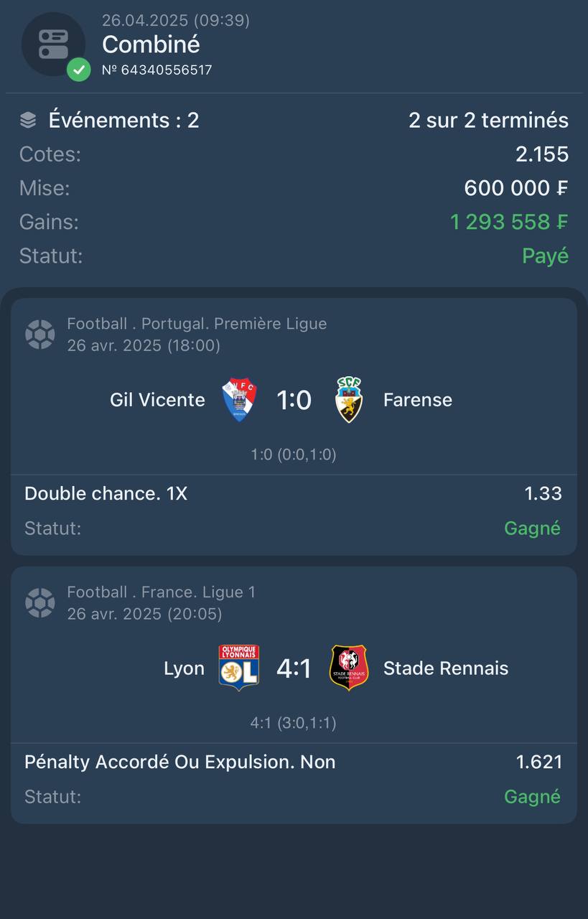The width and height of the screenshot is (588, 919).
Task: Click football icon beside France Ligue 1
Action: tap(40, 603)
